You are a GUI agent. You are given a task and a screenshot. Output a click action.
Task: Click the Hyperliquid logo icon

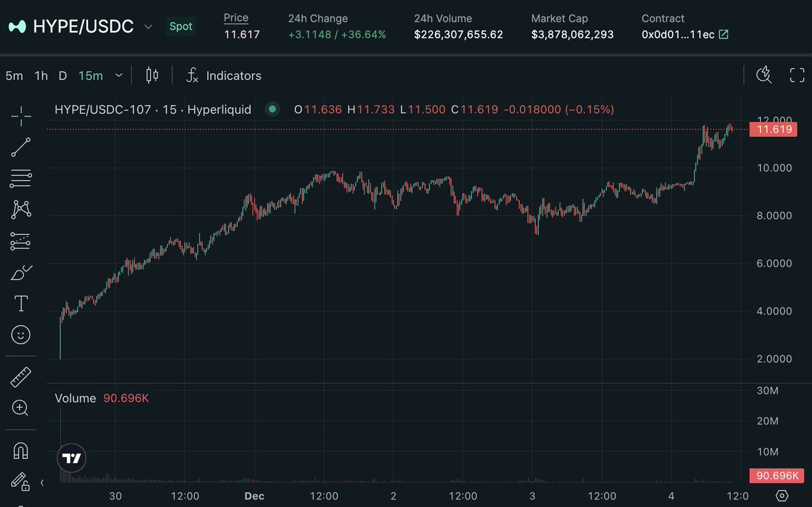coord(18,27)
